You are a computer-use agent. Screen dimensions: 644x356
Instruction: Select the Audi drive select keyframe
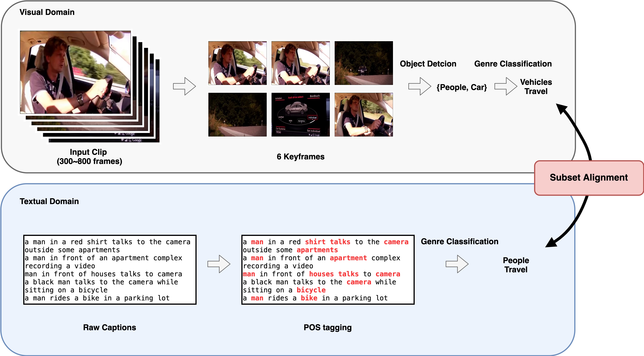pyautogui.click(x=300, y=115)
